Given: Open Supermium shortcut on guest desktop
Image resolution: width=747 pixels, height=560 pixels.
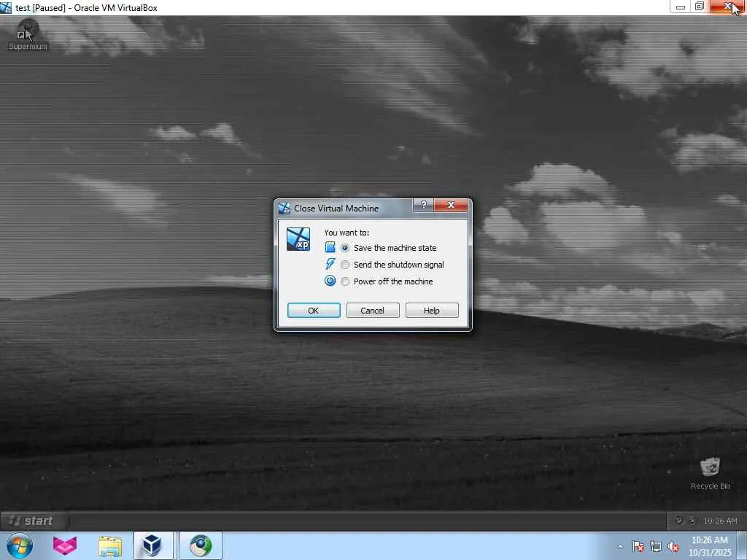Looking at the screenshot, I should [28, 34].
